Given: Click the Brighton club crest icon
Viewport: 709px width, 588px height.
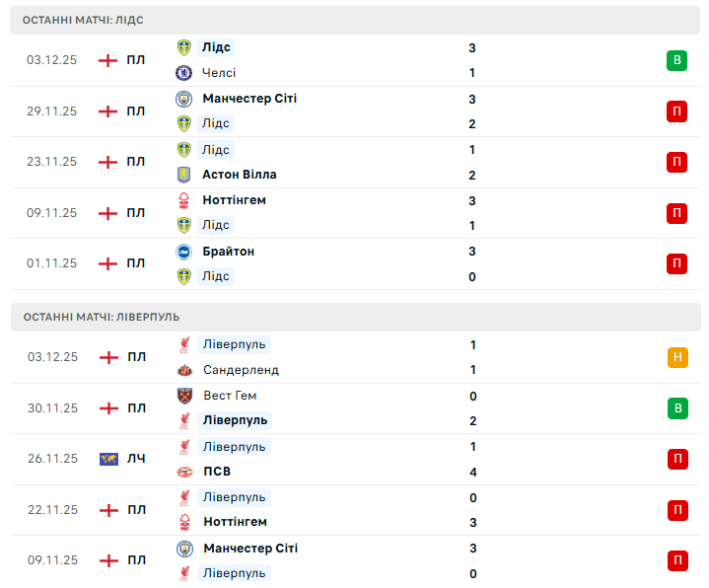Looking at the screenshot, I should pos(183,252).
